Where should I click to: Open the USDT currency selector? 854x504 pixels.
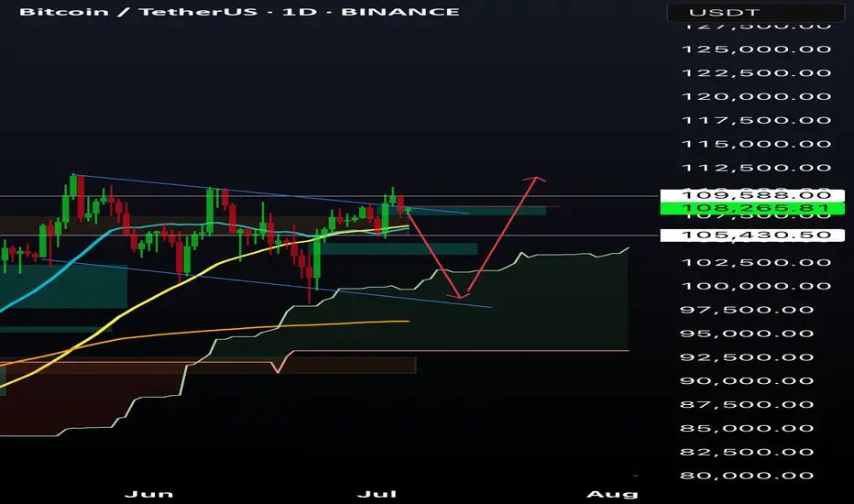pos(756,13)
